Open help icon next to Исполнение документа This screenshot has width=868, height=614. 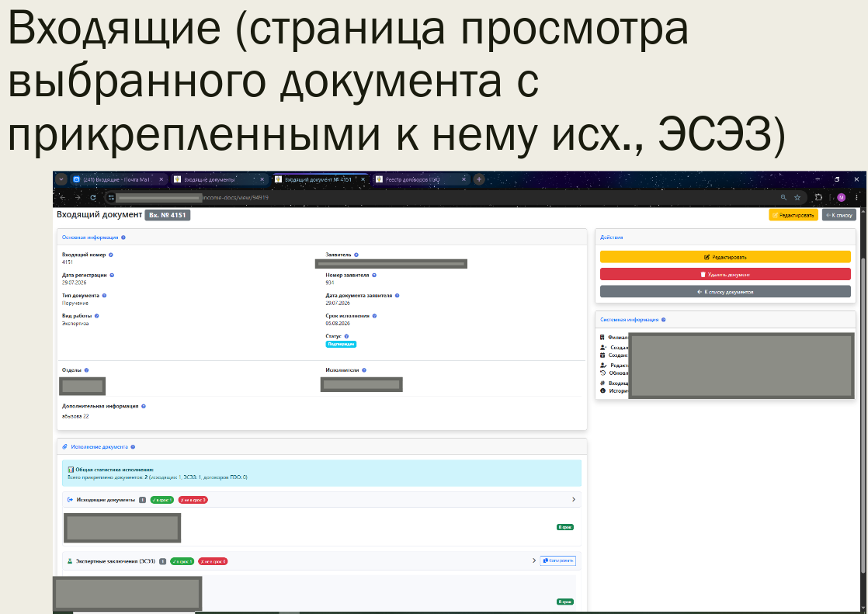(x=133, y=447)
